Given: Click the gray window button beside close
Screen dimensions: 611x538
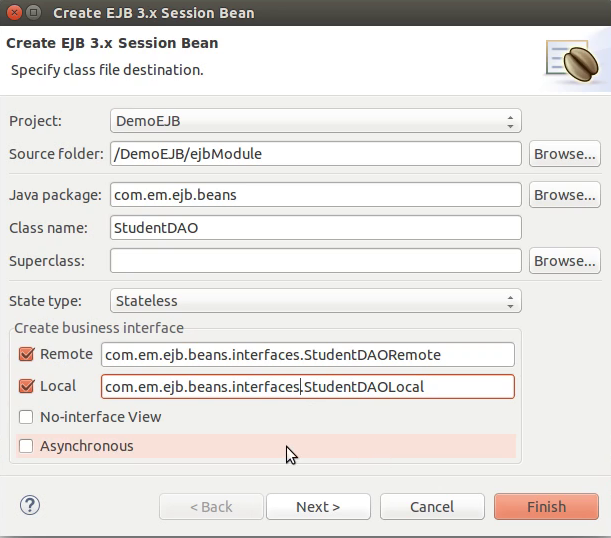Looking at the screenshot, I should pos(34,13).
